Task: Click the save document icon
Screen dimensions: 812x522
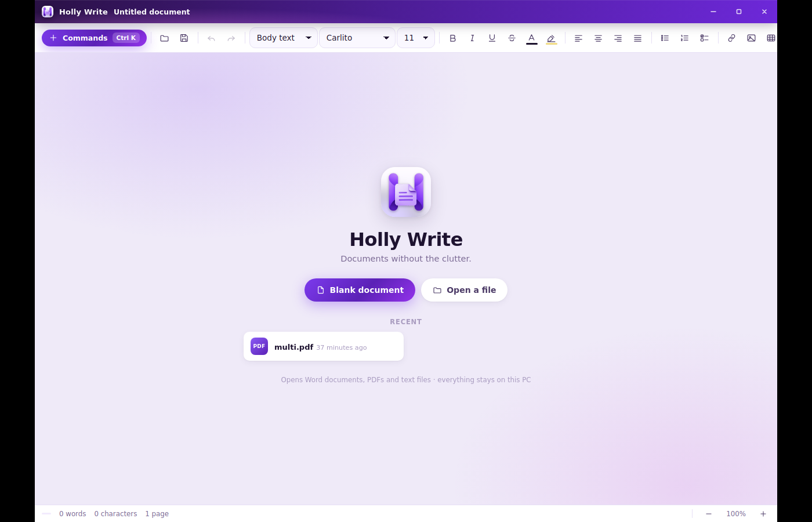Action: click(x=184, y=38)
